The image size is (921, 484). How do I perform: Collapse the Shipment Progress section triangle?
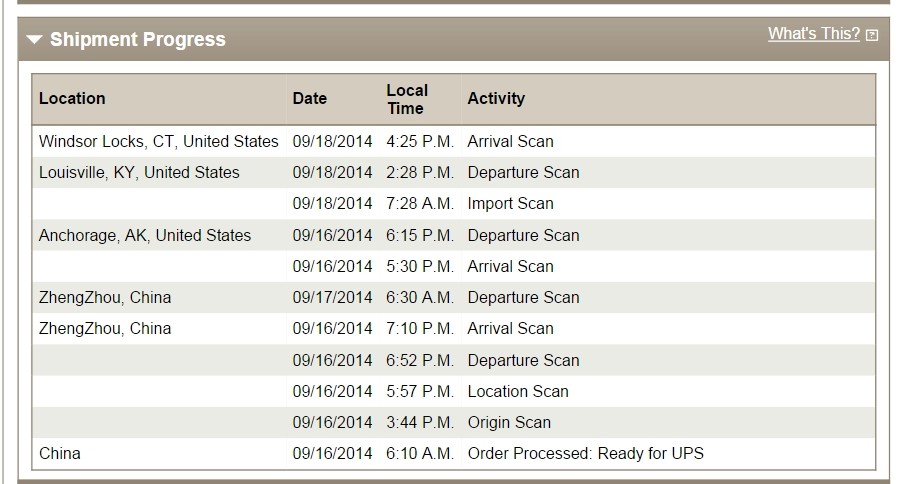[35, 40]
